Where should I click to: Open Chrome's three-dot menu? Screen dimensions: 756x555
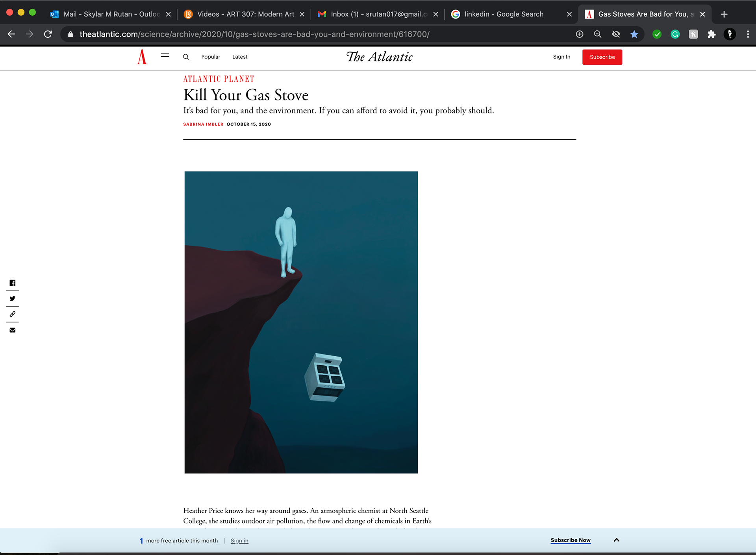coord(748,34)
